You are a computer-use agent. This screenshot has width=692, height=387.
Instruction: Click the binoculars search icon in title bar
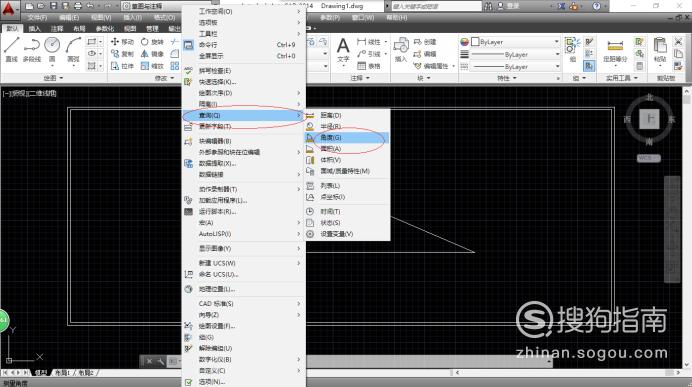[488, 6]
